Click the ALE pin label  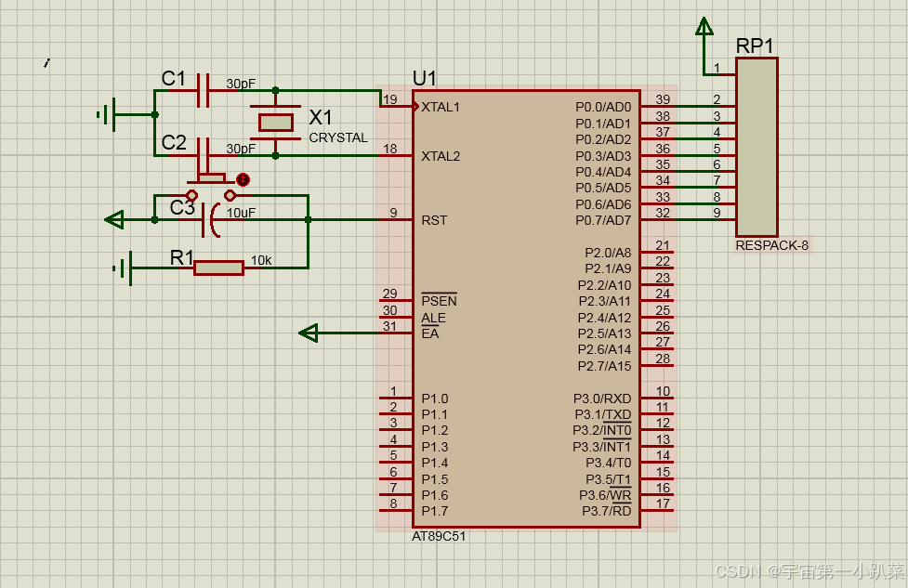pos(433,318)
